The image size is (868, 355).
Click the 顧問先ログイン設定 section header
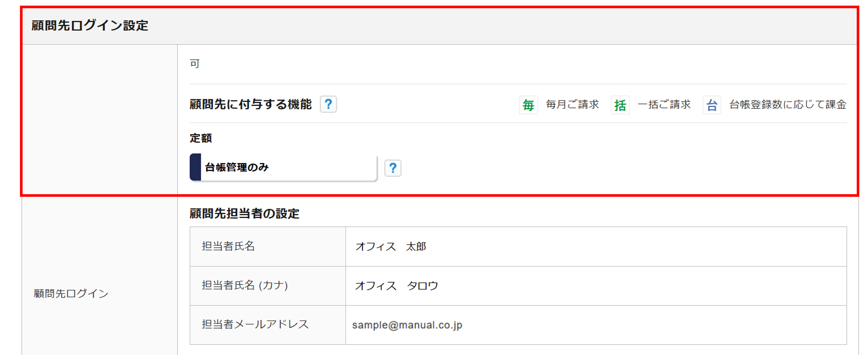pos(90,26)
